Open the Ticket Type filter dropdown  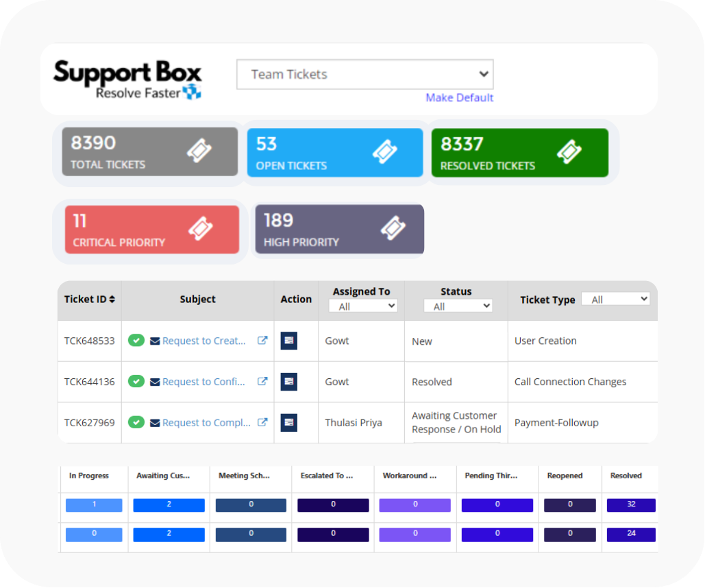[x=615, y=298]
